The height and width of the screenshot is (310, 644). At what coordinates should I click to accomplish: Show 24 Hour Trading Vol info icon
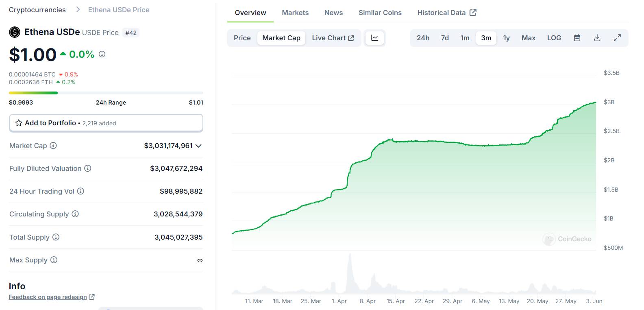[80, 191]
